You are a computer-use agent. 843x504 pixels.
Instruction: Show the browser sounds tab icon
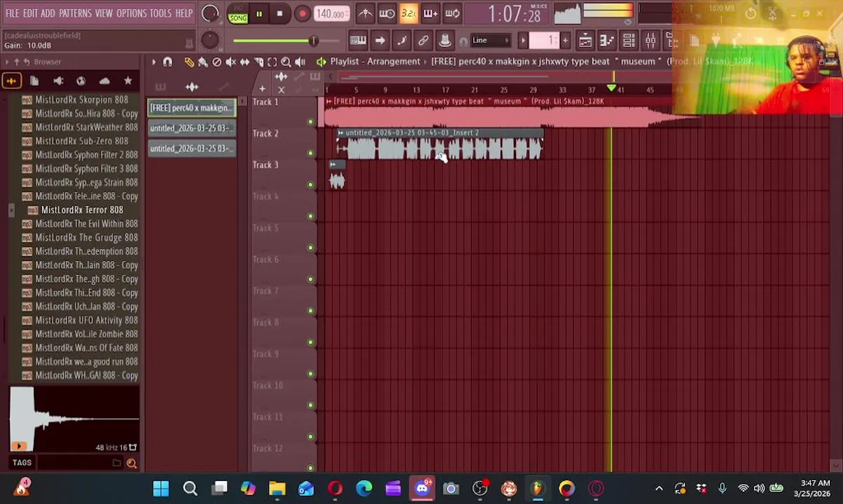tap(11, 81)
